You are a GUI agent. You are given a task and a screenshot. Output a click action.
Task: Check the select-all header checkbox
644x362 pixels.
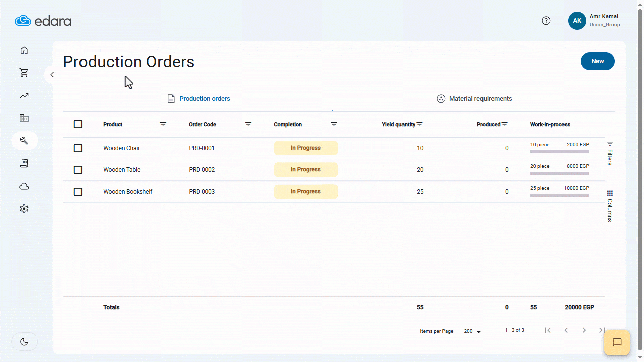click(x=78, y=124)
